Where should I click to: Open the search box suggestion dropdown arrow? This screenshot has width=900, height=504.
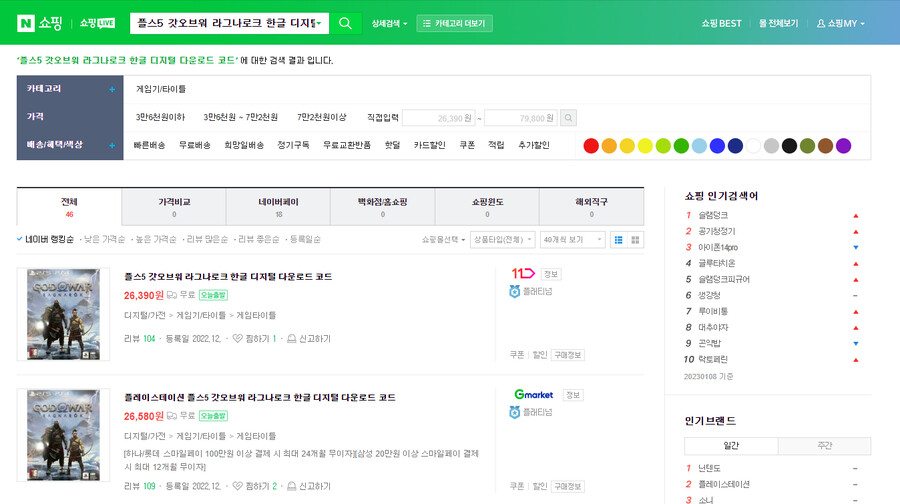pyautogui.click(x=319, y=24)
